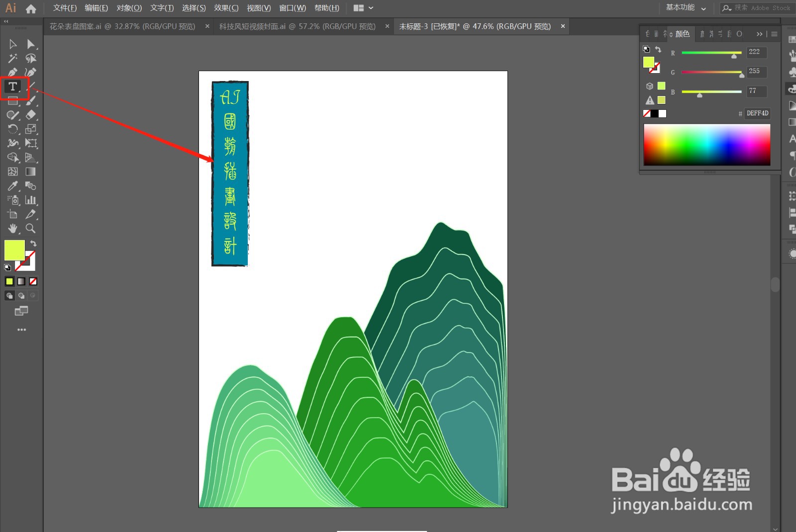Collapse the toolbar with the double chevron
This screenshot has height=532, width=796.
[6, 21]
